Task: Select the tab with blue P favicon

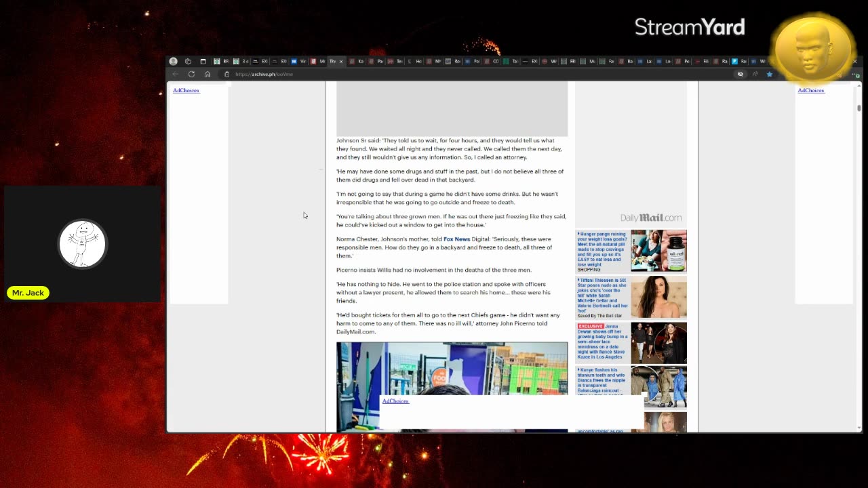Action: coord(739,61)
